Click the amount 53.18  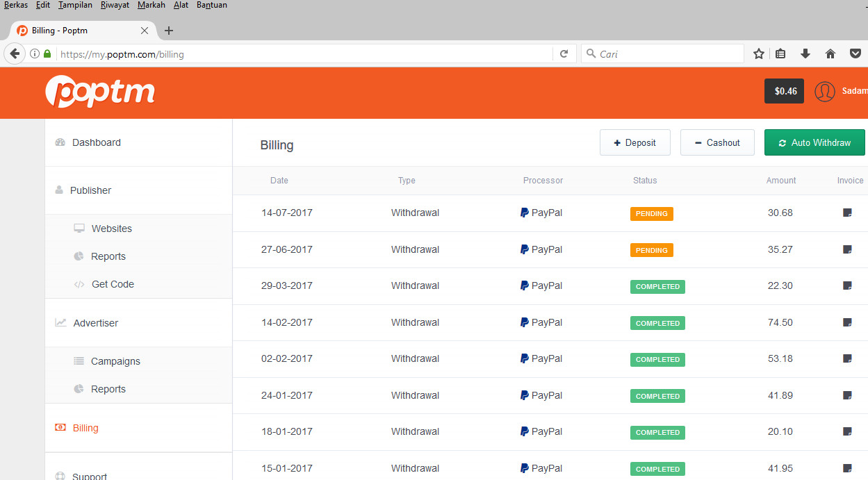point(780,358)
